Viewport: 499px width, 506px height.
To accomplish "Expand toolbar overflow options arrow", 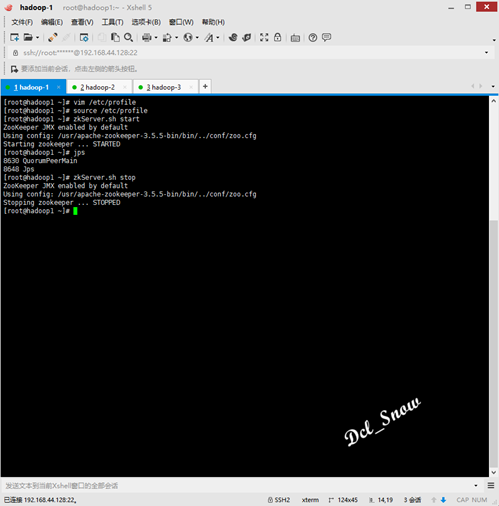I will coord(494,40).
